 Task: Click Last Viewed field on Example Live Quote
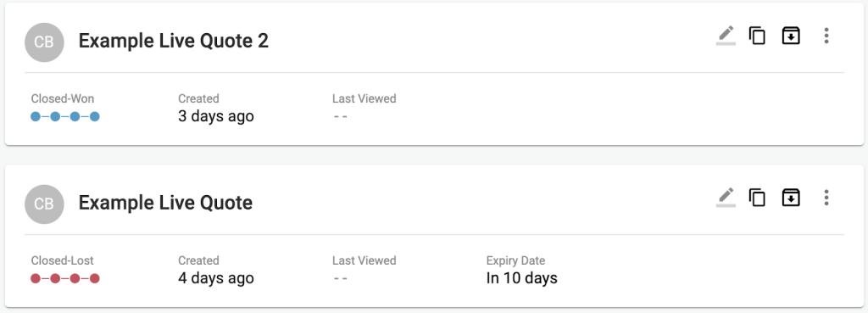(364, 270)
